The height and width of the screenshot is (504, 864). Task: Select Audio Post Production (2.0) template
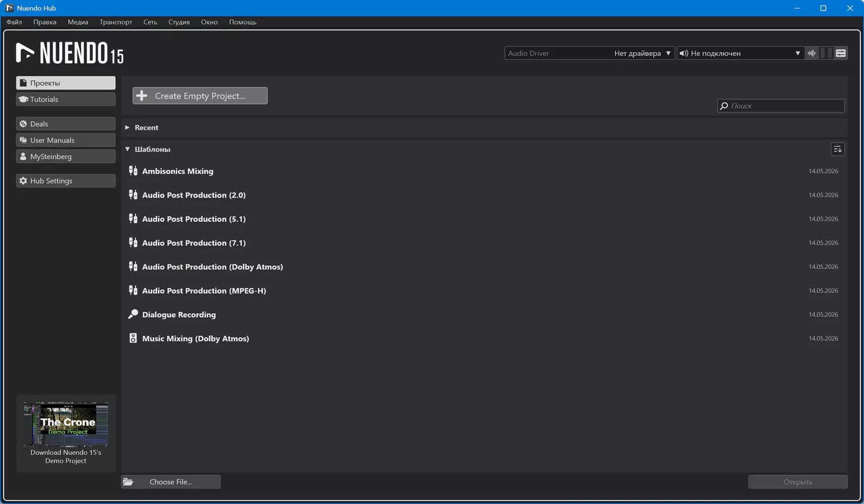[x=484, y=195]
